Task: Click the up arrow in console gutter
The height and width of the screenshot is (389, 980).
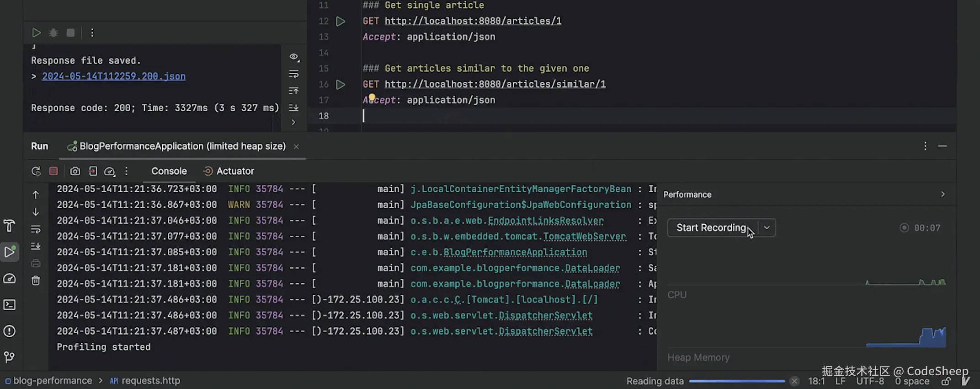Action: pos(36,195)
